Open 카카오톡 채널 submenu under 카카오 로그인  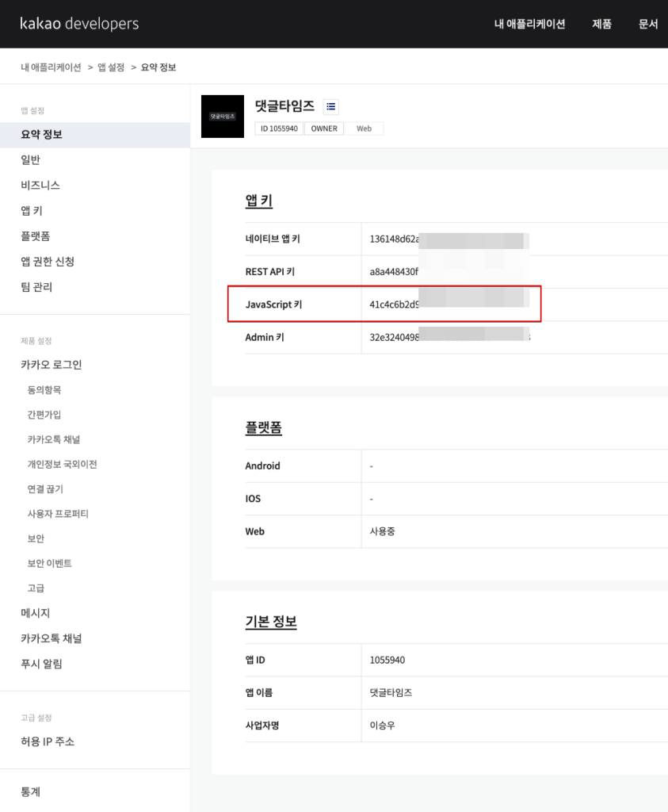click(54, 439)
